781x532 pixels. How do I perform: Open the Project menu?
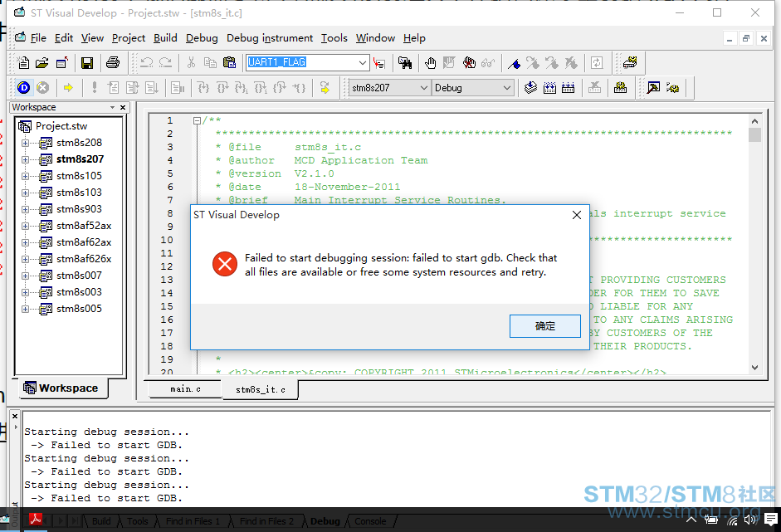click(129, 38)
